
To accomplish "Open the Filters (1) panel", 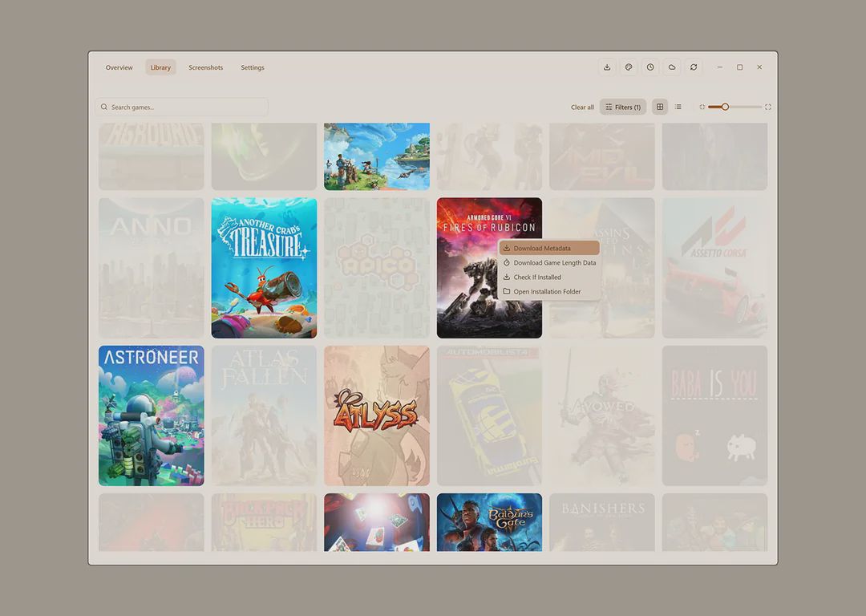I will (623, 107).
